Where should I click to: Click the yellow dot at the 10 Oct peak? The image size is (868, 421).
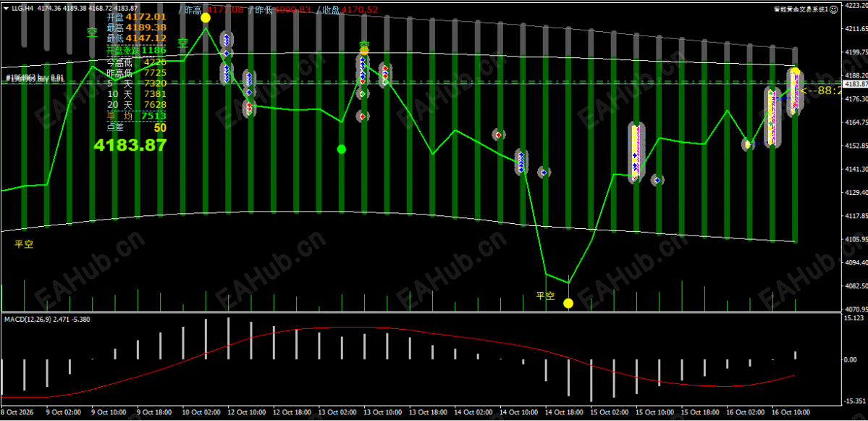click(x=206, y=17)
